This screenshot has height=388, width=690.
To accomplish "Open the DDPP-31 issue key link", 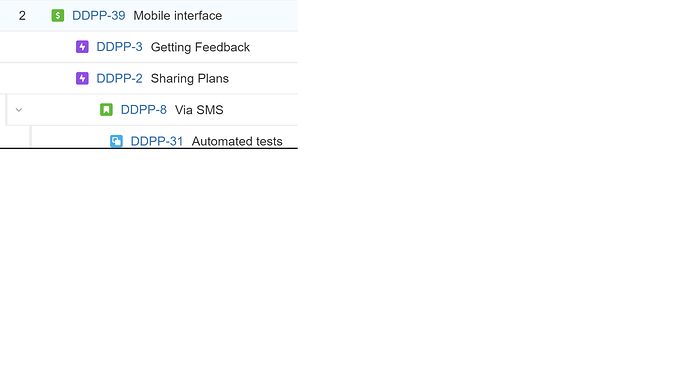I will click(x=157, y=141).
